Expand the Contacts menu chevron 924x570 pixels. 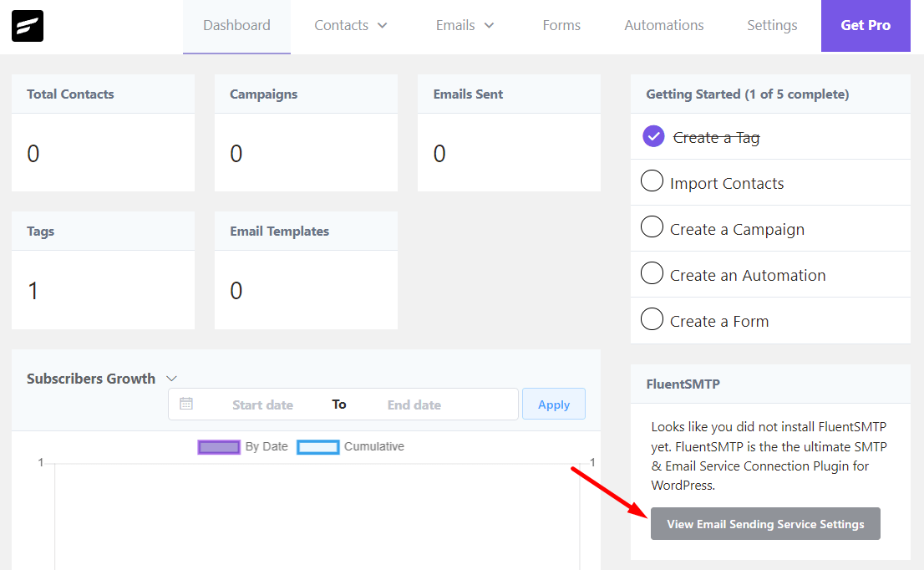(383, 25)
